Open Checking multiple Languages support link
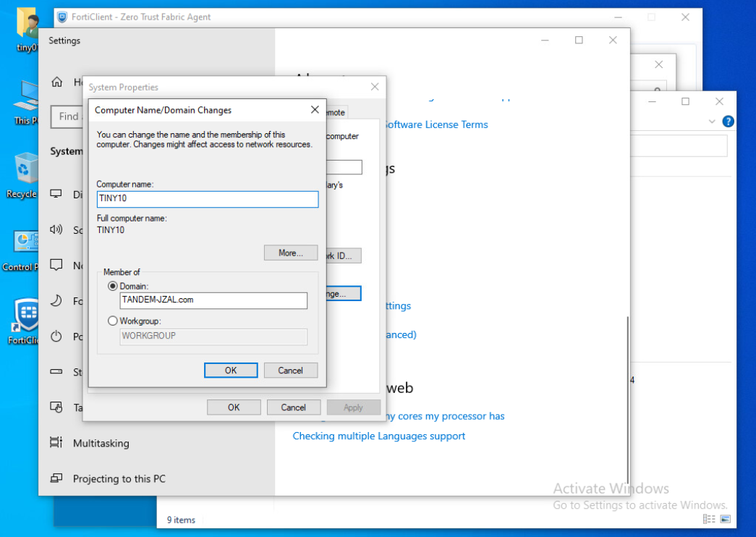756x537 pixels. [378, 436]
